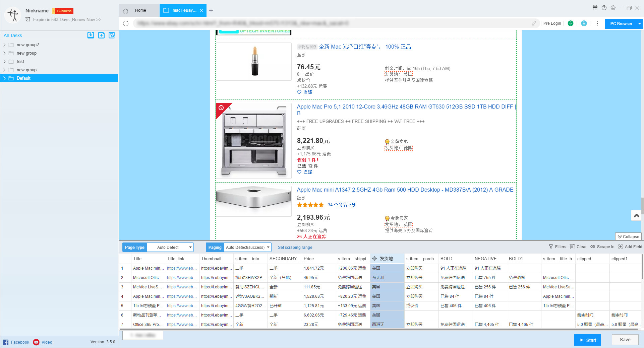This screenshot has width=644, height=348.
Task: Open the help question mark icon
Action: tap(604, 8)
